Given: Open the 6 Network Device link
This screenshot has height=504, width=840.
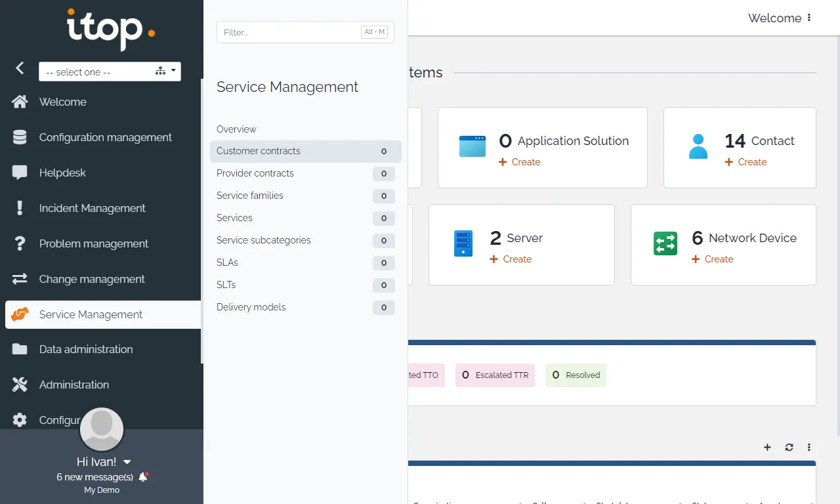Looking at the screenshot, I should tap(744, 238).
